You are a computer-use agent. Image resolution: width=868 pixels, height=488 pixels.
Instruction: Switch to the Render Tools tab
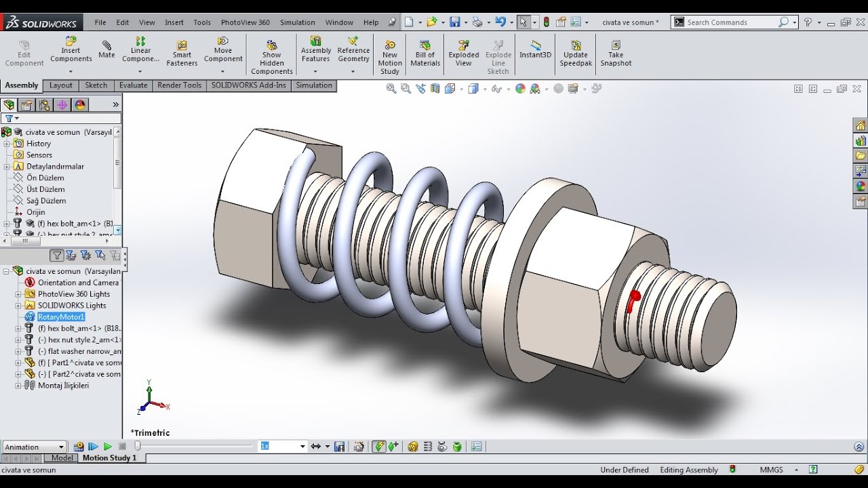pyautogui.click(x=180, y=85)
